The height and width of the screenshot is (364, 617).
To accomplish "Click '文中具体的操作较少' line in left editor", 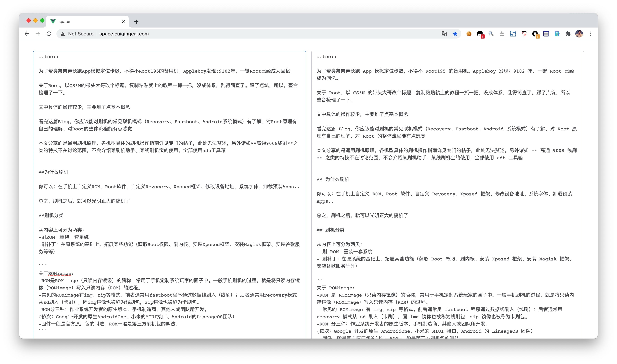I will pyautogui.click(x=84, y=107).
